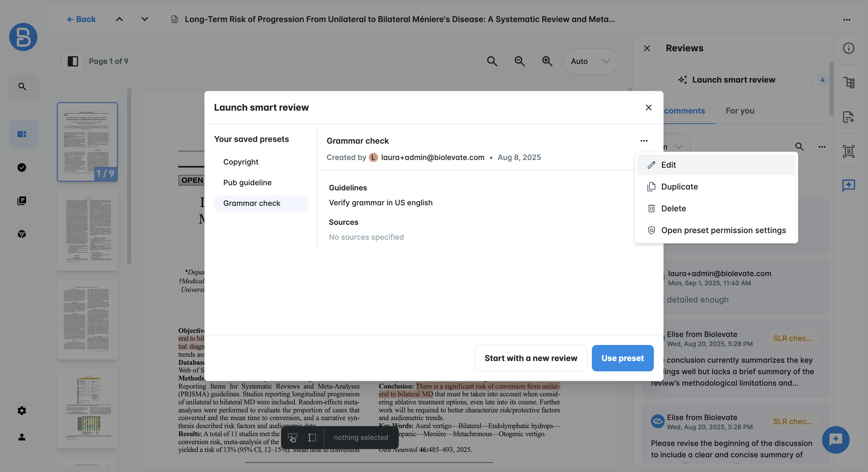Image resolution: width=868 pixels, height=472 pixels.
Task: Open the document tree structure icon
Action: point(848,83)
